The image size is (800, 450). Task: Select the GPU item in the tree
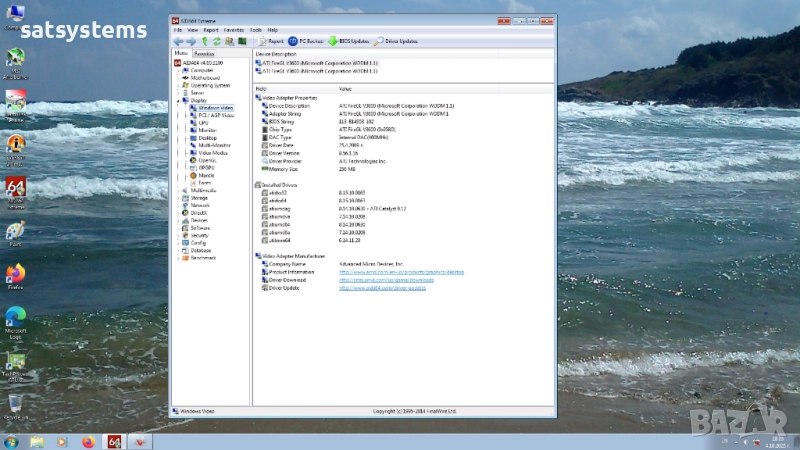pyautogui.click(x=204, y=122)
